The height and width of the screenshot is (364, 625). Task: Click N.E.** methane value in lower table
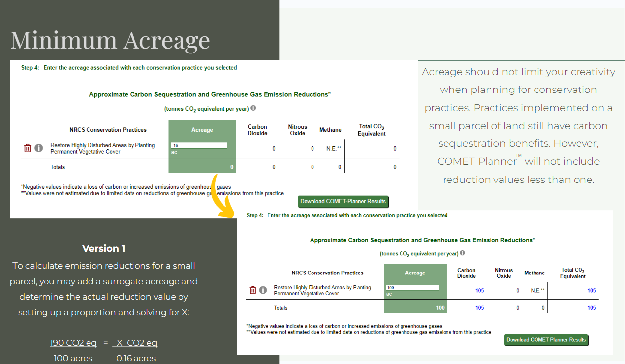tap(537, 291)
